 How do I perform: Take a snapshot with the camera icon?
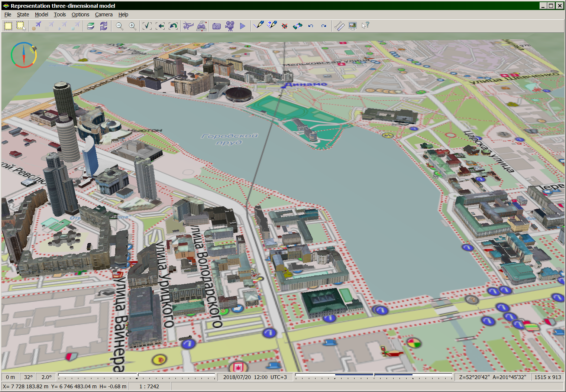coord(217,26)
